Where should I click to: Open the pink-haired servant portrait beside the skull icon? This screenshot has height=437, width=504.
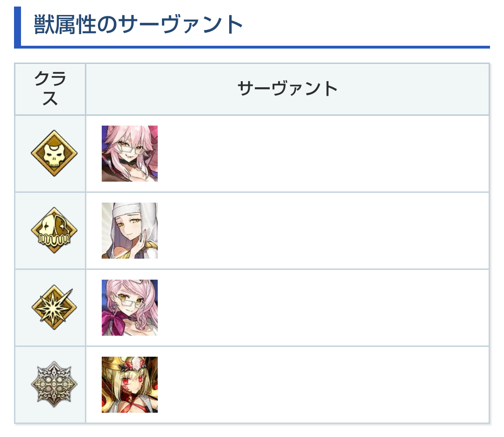coord(130,153)
